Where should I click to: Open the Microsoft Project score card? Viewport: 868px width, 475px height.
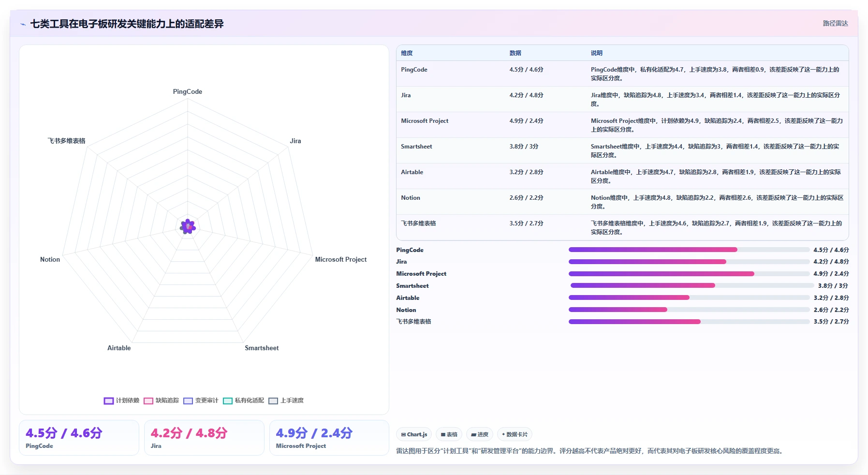pos(329,438)
